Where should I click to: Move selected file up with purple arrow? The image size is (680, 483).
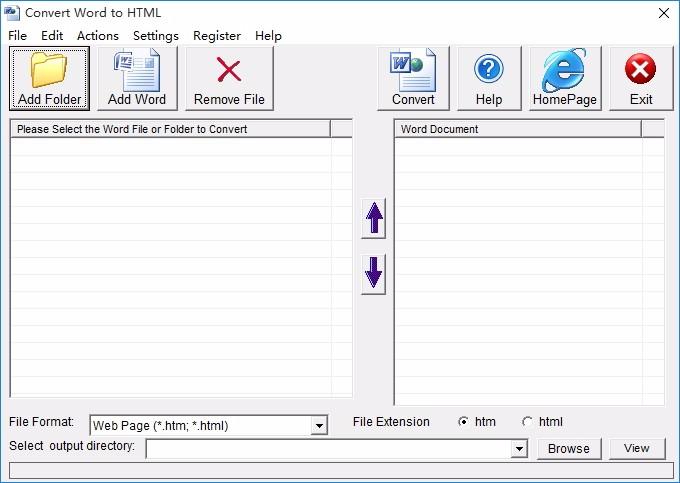point(373,218)
